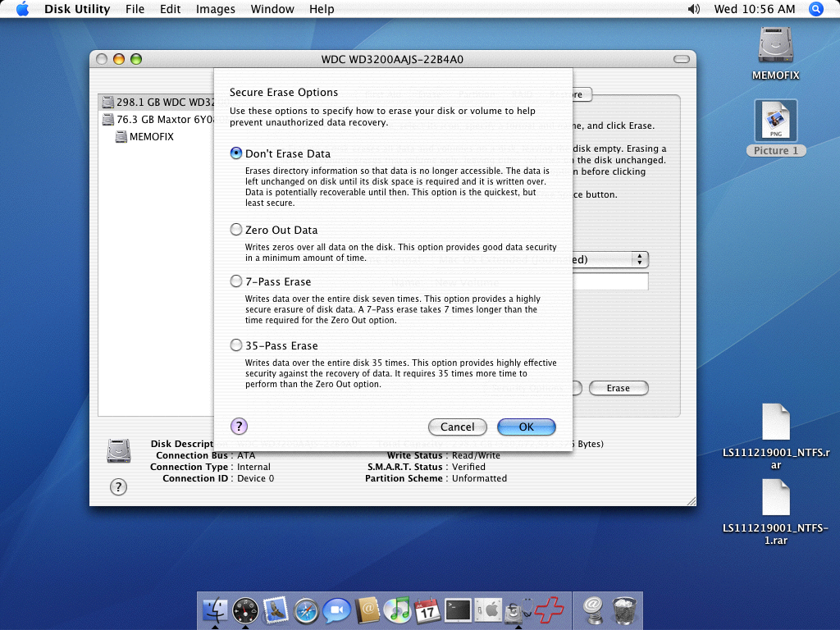Open the Images menu
This screenshot has width=840, height=630.
tap(216, 9)
